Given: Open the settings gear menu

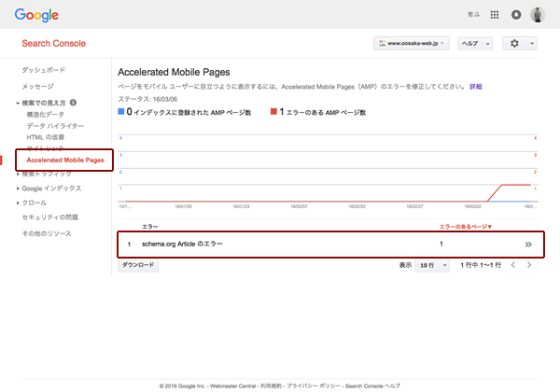Looking at the screenshot, I should (x=519, y=44).
